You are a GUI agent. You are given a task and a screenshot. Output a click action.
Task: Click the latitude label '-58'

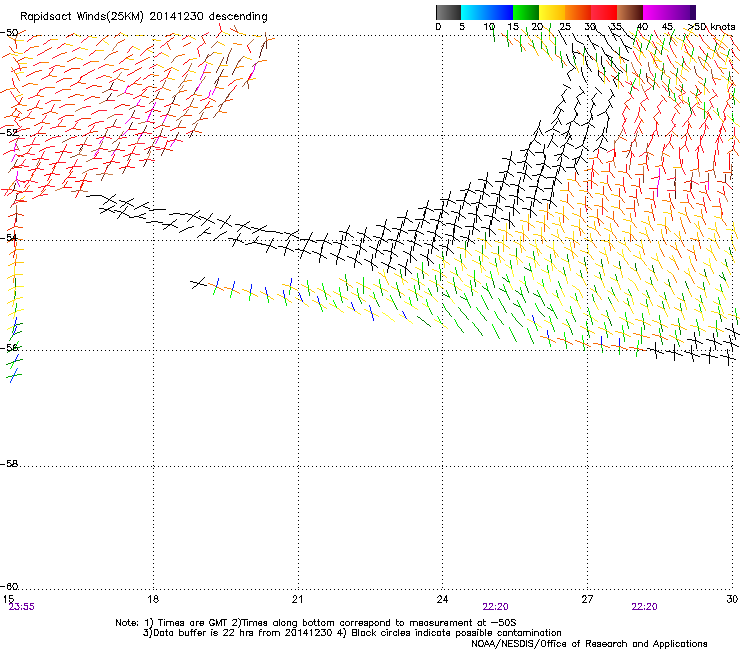tap(9, 464)
